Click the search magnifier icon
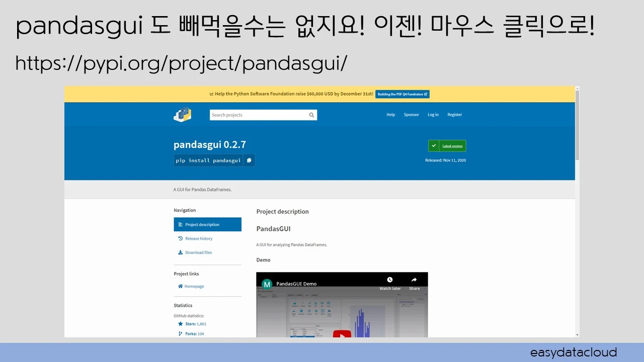 [x=311, y=115]
